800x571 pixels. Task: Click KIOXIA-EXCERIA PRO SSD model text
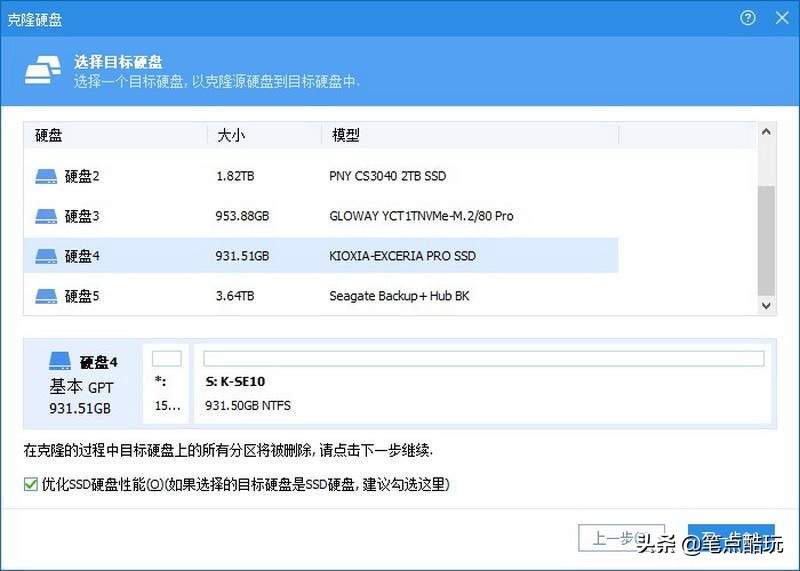click(402, 256)
